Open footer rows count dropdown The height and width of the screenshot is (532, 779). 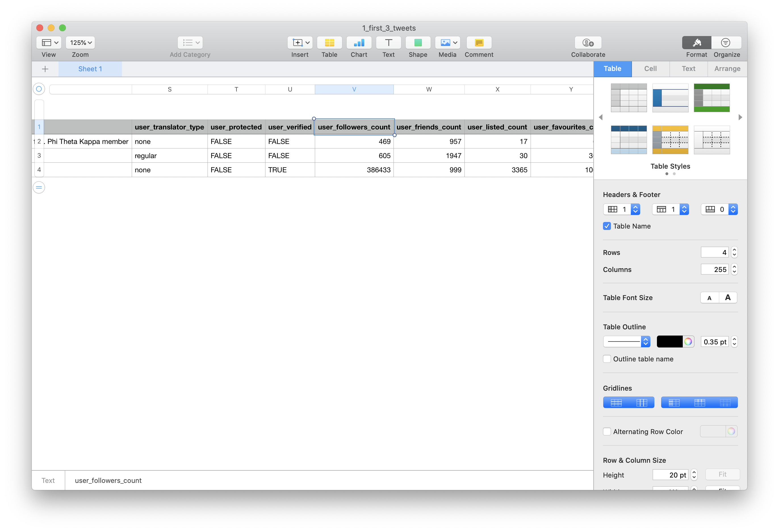coord(719,210)
